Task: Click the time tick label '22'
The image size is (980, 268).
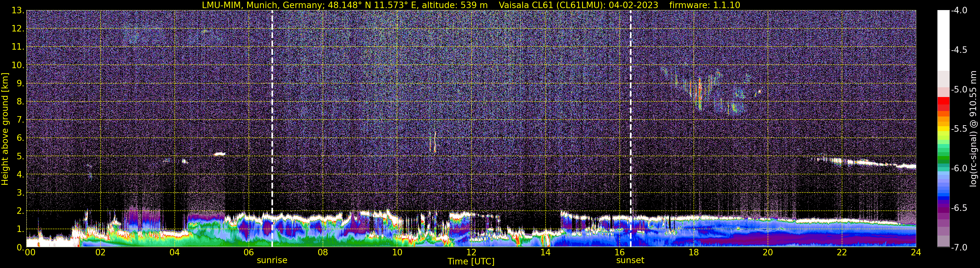Action: coord(842,252)
